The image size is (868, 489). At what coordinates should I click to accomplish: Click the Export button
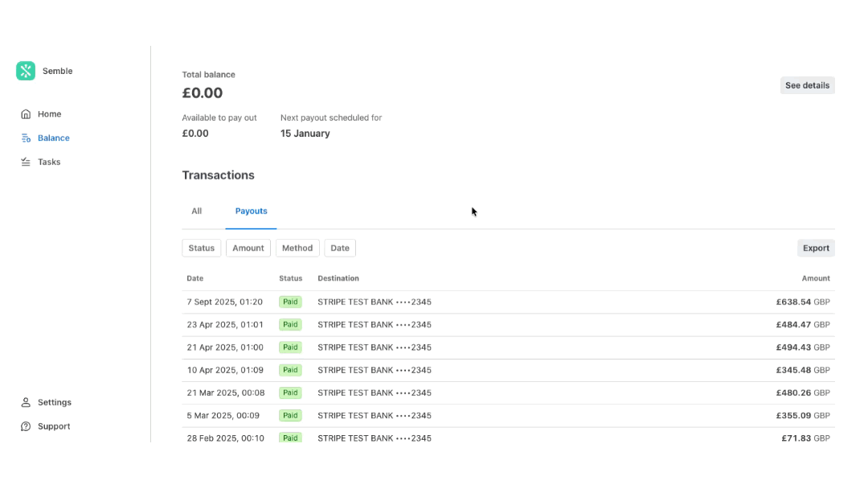pyautogui.click(x=816, y=248)
